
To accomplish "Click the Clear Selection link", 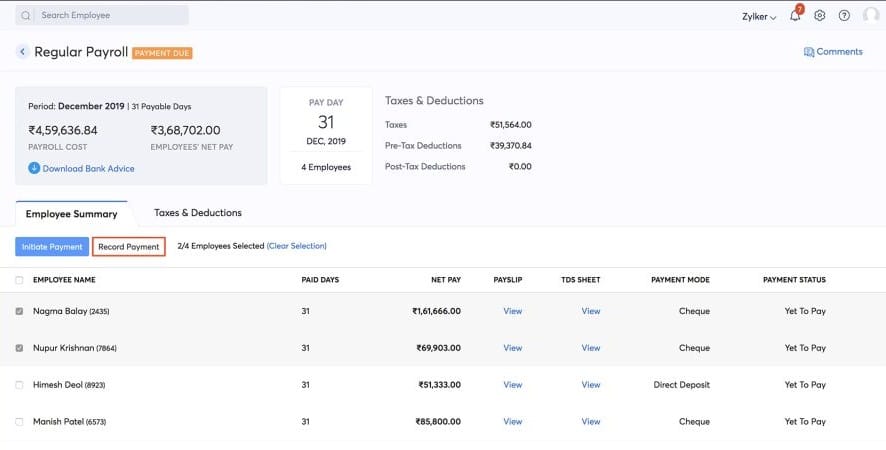I will tap(297, 246).
